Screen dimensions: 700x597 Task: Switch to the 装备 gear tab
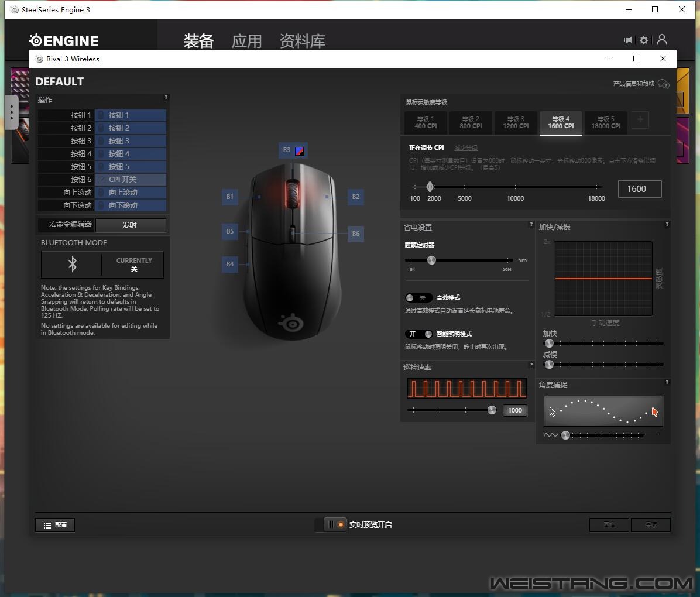[x=198, y=41]
